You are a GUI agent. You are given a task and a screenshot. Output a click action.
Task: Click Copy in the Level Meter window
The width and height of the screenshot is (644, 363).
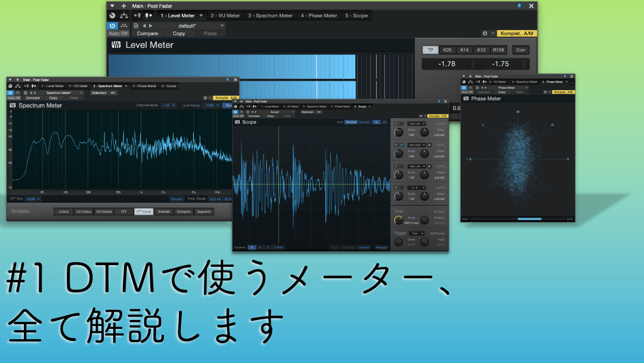click(179, 33)
